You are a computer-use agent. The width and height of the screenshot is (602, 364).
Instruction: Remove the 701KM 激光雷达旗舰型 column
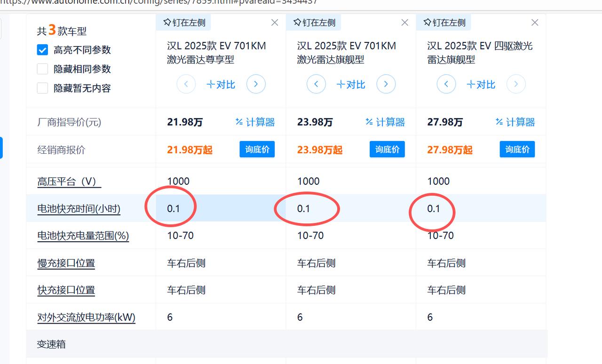[404, 23]
